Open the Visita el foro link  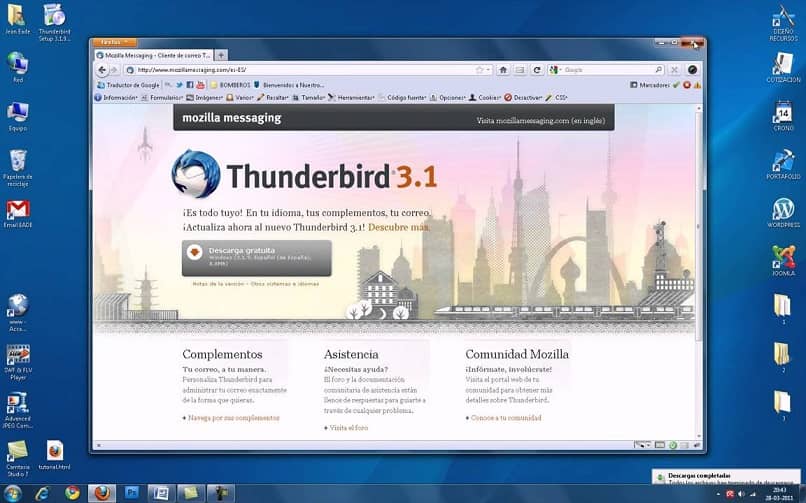click(349, 427)
